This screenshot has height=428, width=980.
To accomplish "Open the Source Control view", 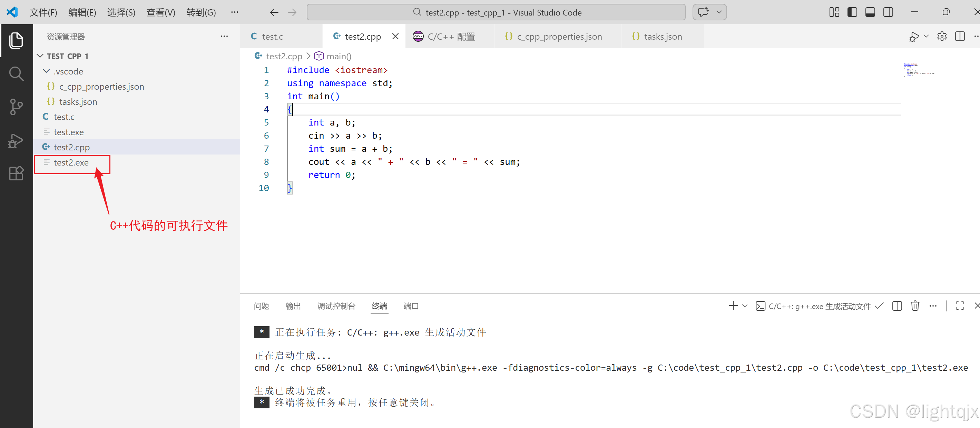I will tap(16, 107).
